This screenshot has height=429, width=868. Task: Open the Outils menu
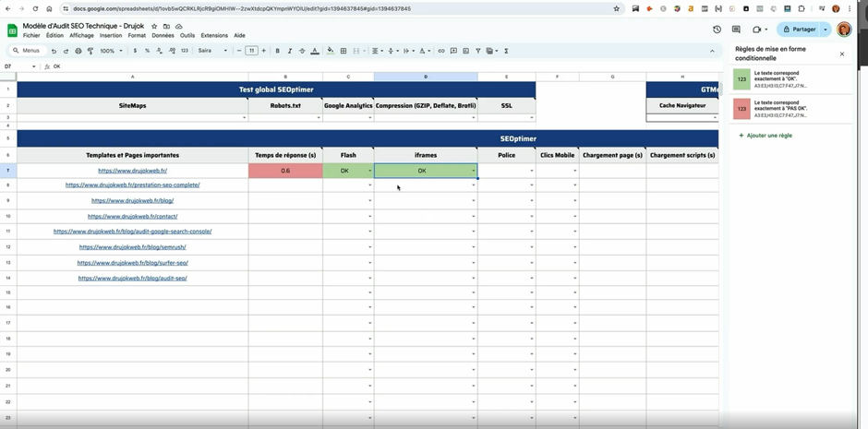[187, 35]
